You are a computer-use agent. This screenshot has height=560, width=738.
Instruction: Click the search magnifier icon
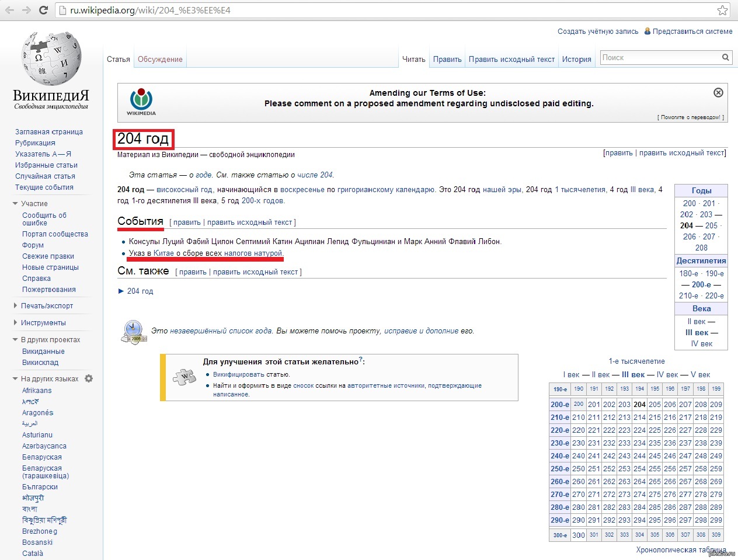click(x=725, y=57)
